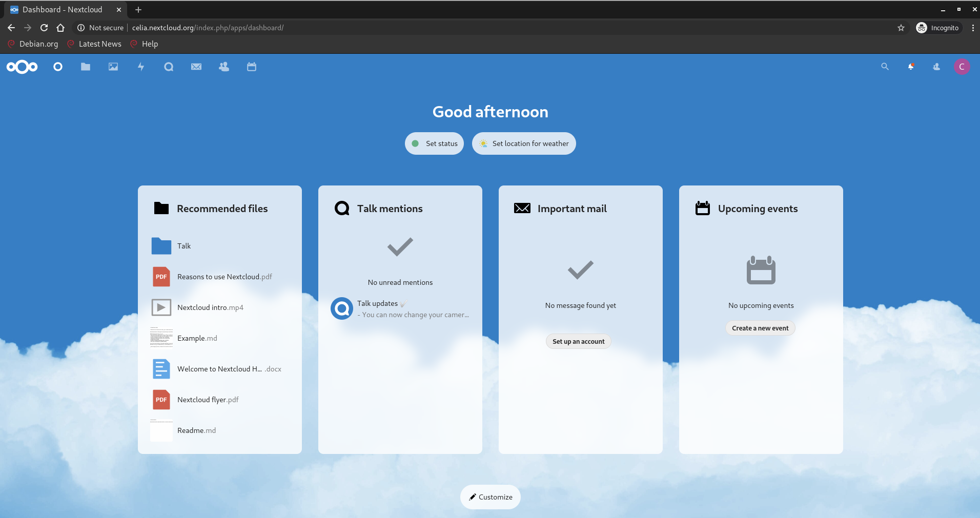Open the Debian.org bookmark
The height and width of the screenshot is (518, 980).
point(33,44)
